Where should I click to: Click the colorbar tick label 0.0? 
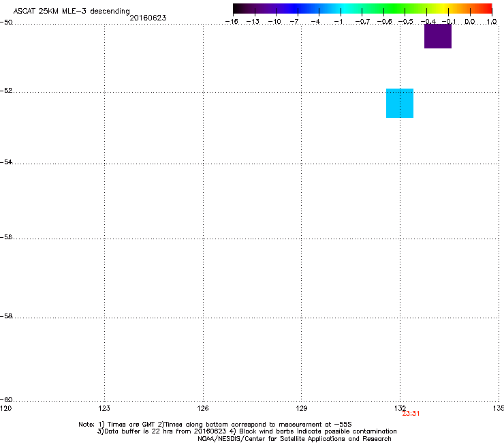pyautogui.click(x=470, y=22)
